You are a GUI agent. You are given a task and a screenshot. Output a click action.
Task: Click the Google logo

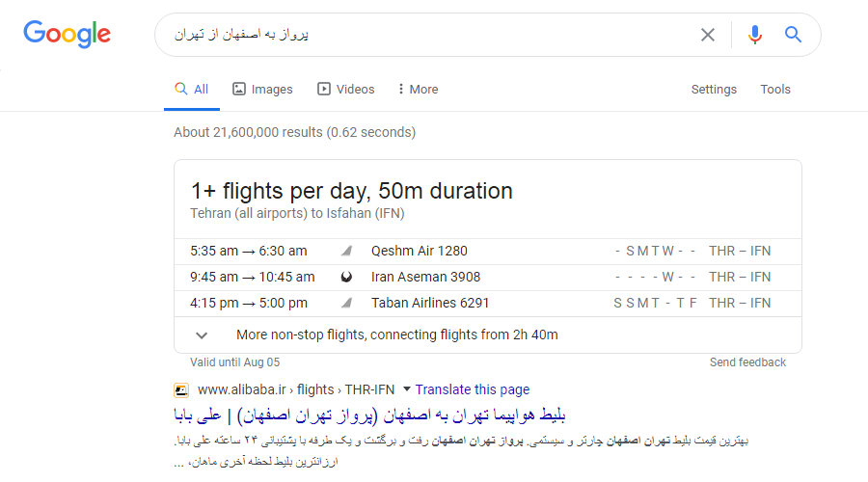[67, 35]
